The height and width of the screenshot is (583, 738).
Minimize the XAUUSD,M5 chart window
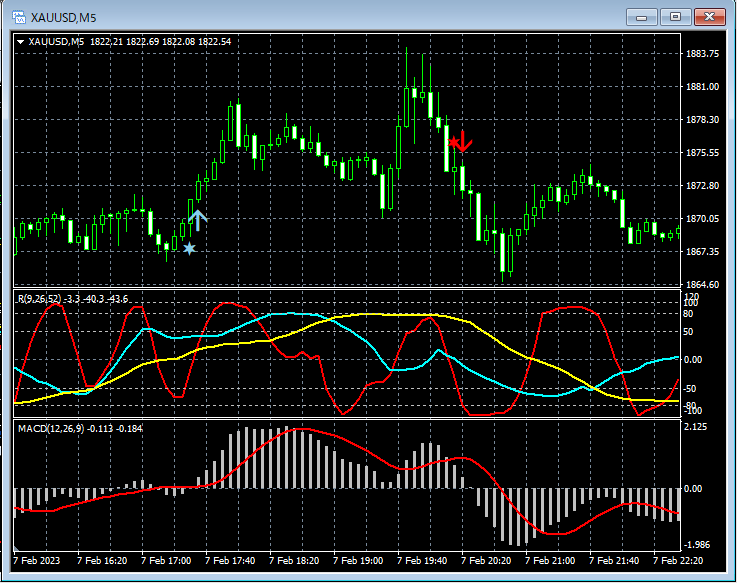tap(641, 17)
